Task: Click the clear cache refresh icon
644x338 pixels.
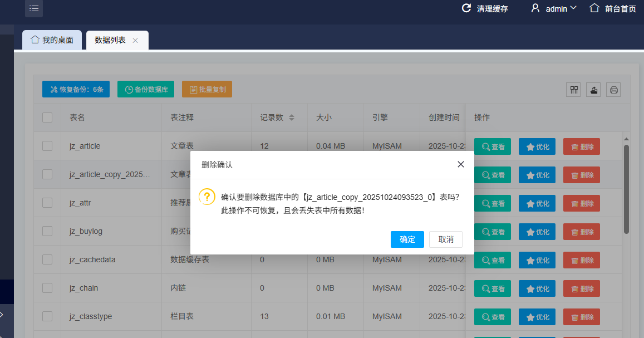Action: pyautogui.click(x=466, y=8)
